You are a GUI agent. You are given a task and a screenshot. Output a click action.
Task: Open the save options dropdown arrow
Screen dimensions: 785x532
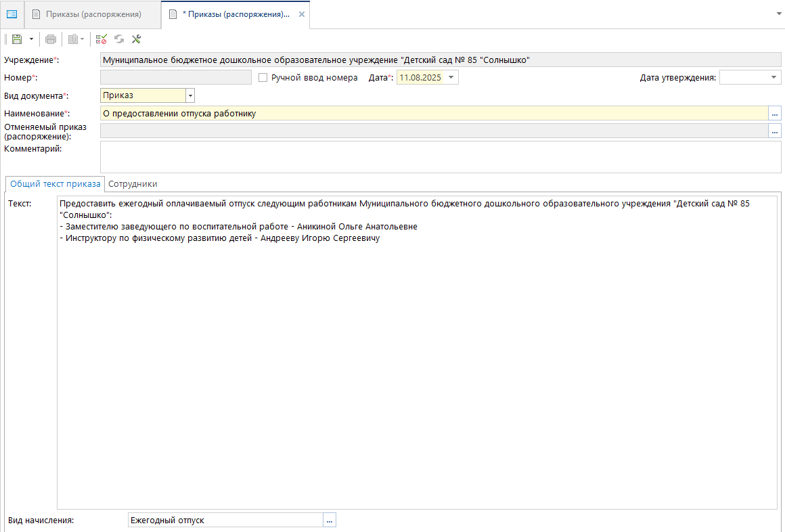coord(31,39)
